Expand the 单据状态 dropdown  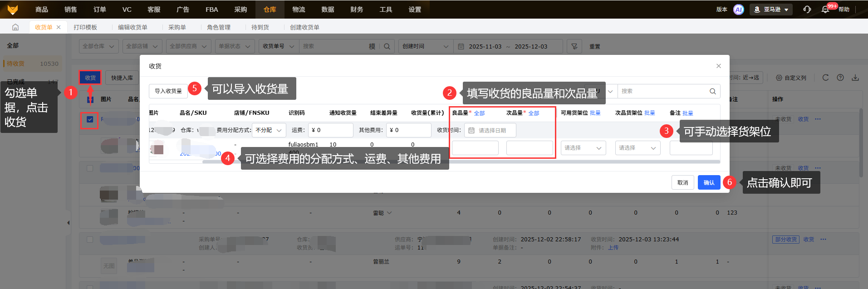pyautogui.click(x=235, y=46)
